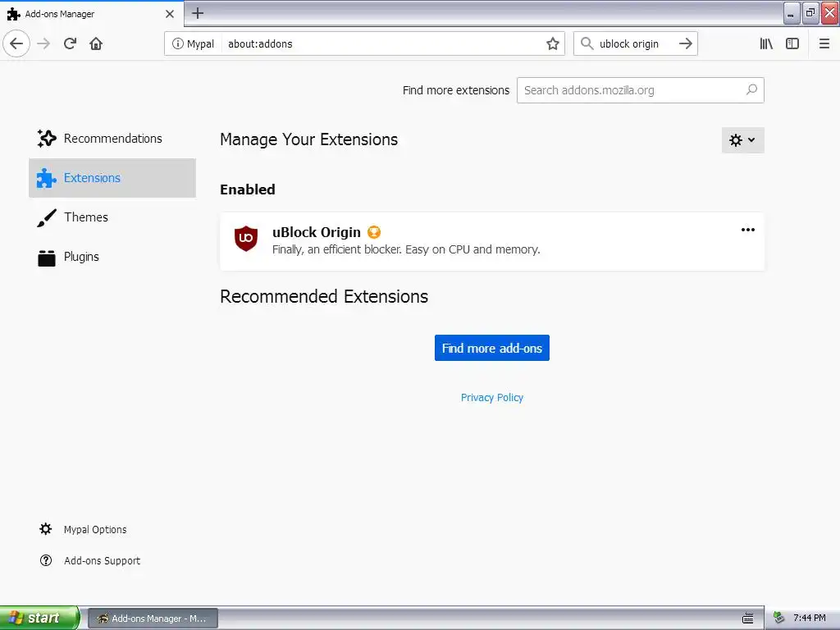Click the ublock origin search box

[636, 44]
